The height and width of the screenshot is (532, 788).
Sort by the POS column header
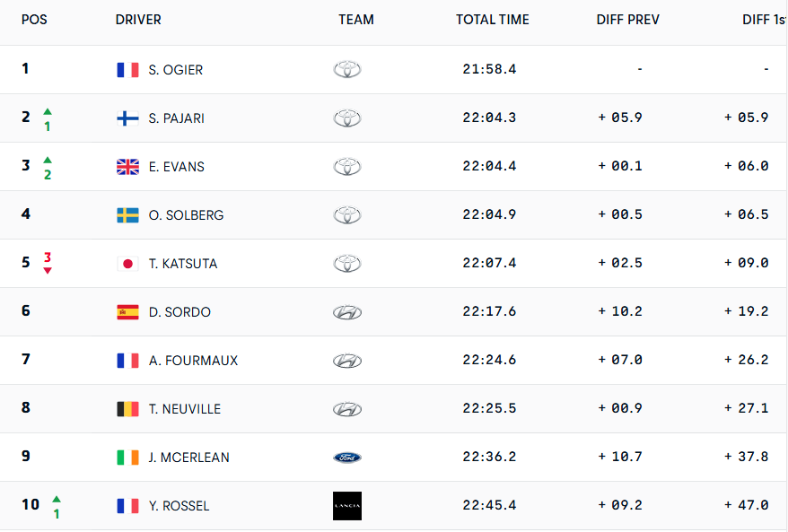[34, 20]
